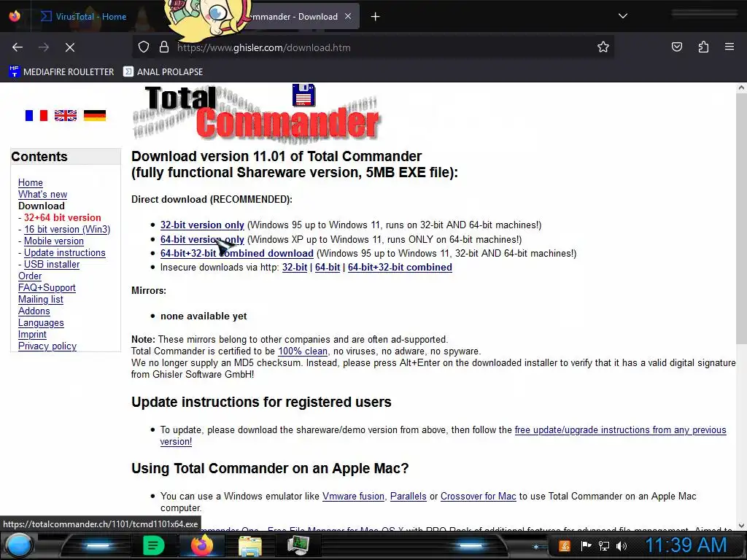747x560 pixels.
Task: Open the Crossover for Mac link
Action: (479, 496)
